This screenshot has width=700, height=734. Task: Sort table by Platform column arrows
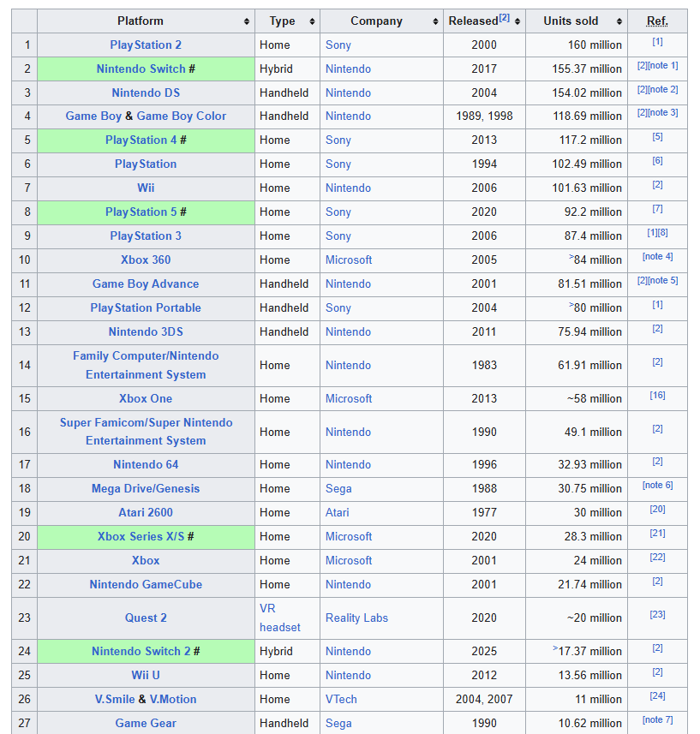(247, 21)
